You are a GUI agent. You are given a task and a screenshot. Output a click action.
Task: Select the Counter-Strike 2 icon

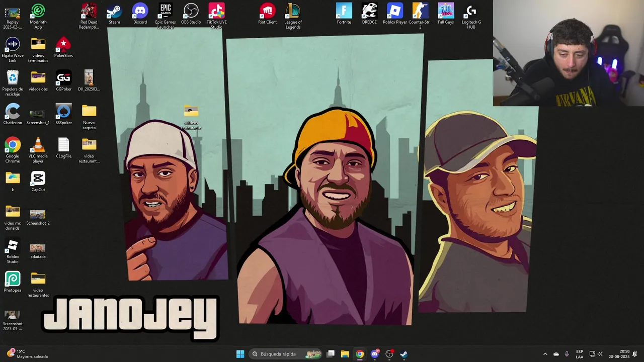click(x=420, y=16)
